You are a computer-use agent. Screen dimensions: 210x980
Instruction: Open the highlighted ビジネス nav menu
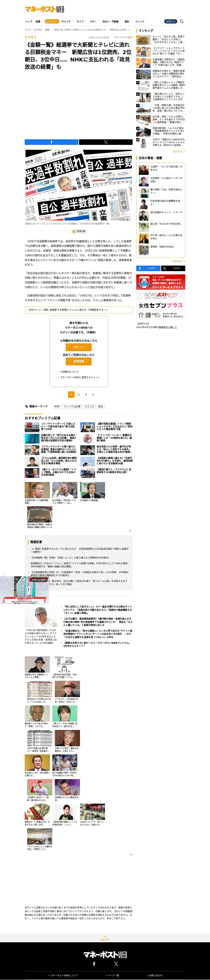point(52,21)
